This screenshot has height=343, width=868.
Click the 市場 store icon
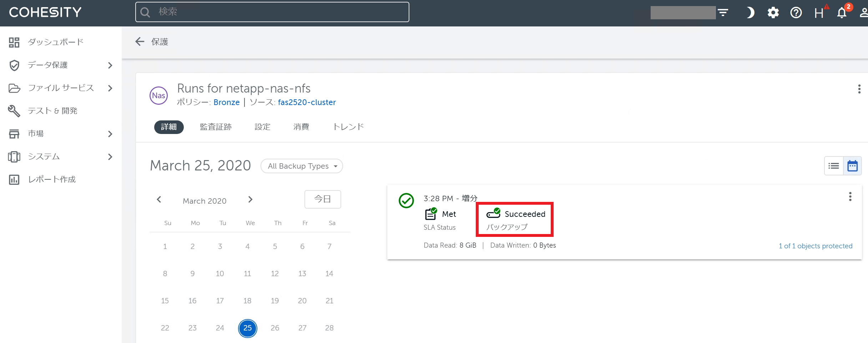click(x=14, y=134)
